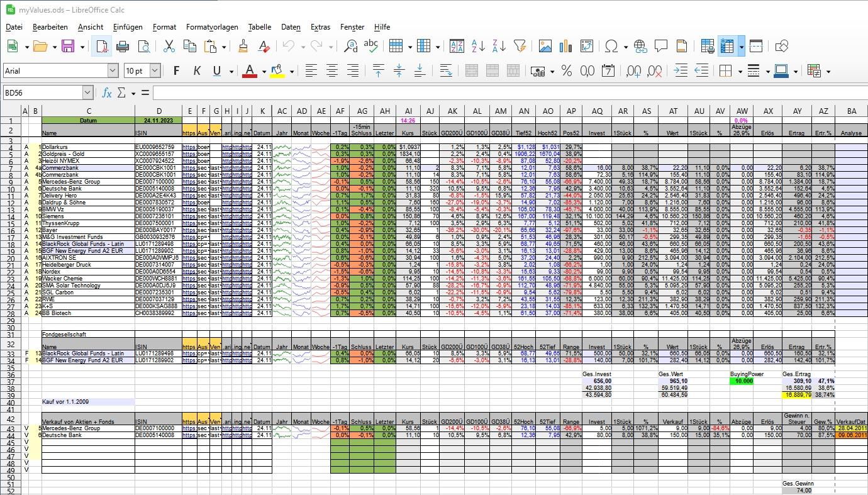Toggle italic formatting
The width and height of the screenshot is (868, 495).
197,71
